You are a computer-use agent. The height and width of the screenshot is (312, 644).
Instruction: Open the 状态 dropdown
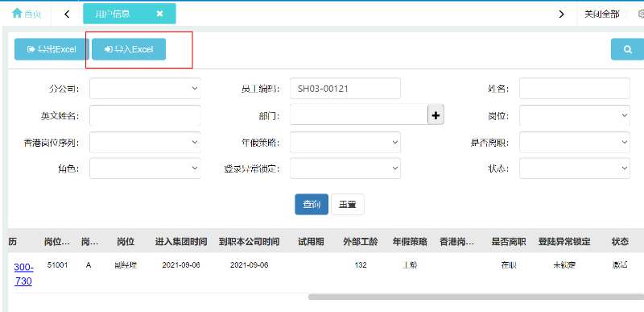[575, 168]
